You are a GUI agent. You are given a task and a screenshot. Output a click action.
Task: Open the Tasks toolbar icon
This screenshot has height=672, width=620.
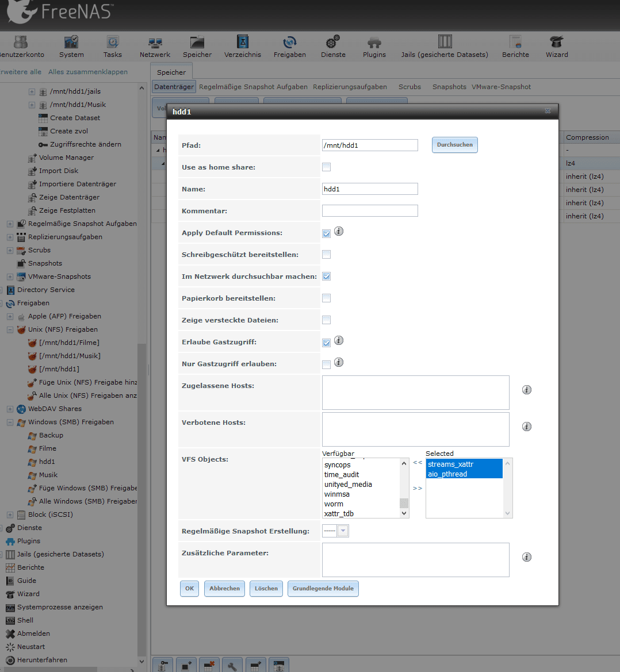tap(112, 47)
